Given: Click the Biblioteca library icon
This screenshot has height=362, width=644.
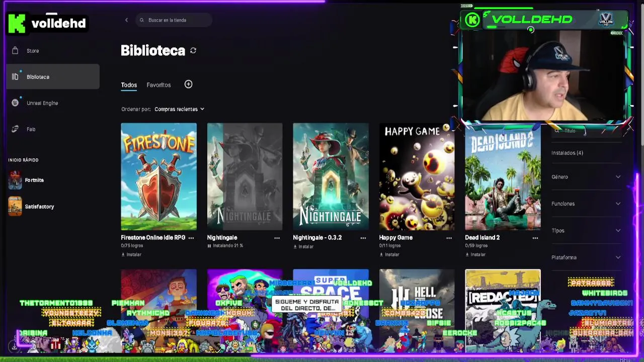Looking at the screenshot, I should (15, 77).
